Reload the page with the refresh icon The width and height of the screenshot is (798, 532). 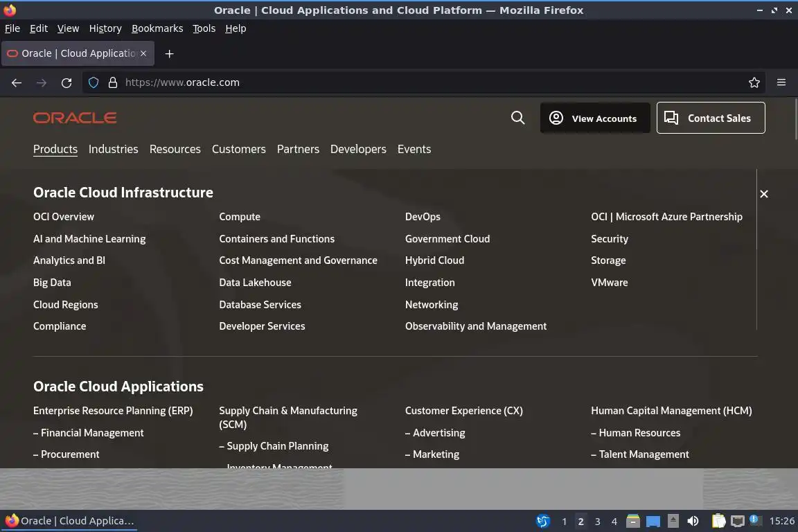coord(66,82)
